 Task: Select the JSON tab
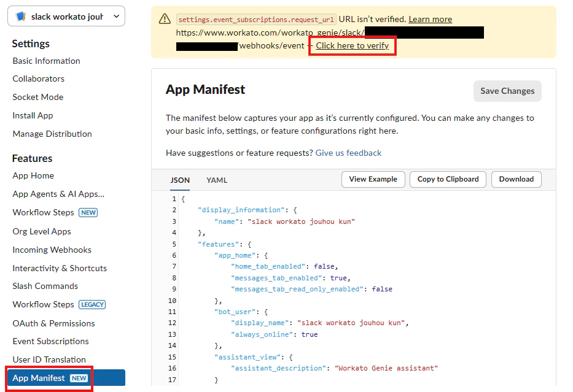pyautogui.click(x=180, y=180)
